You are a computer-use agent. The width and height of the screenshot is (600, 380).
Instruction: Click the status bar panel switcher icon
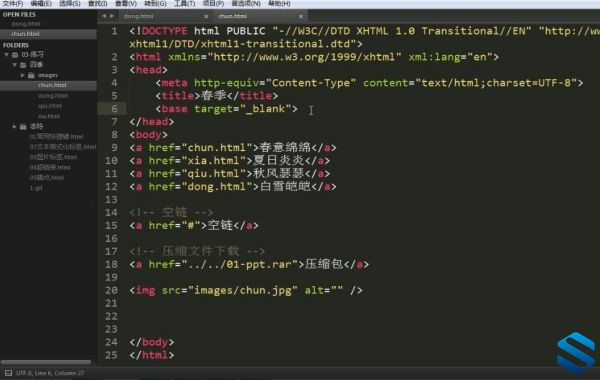pyautogui.click(x=8, y=373)
